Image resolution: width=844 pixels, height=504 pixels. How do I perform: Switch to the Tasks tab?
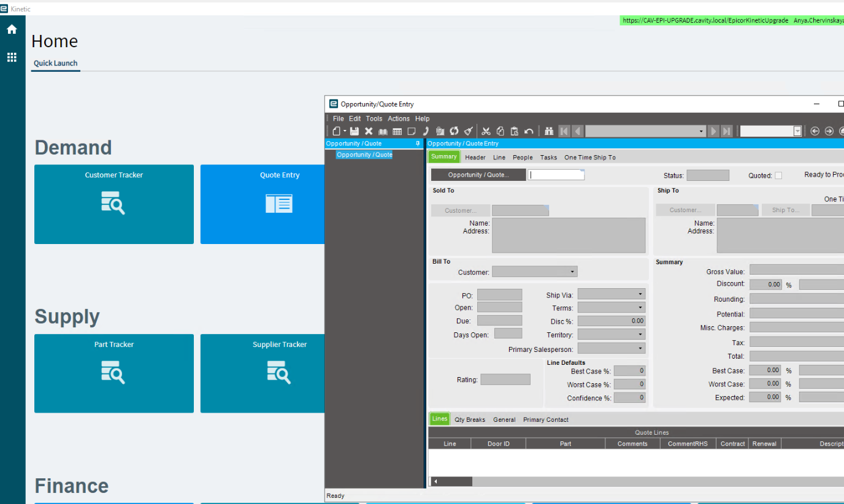click(548, 157)
